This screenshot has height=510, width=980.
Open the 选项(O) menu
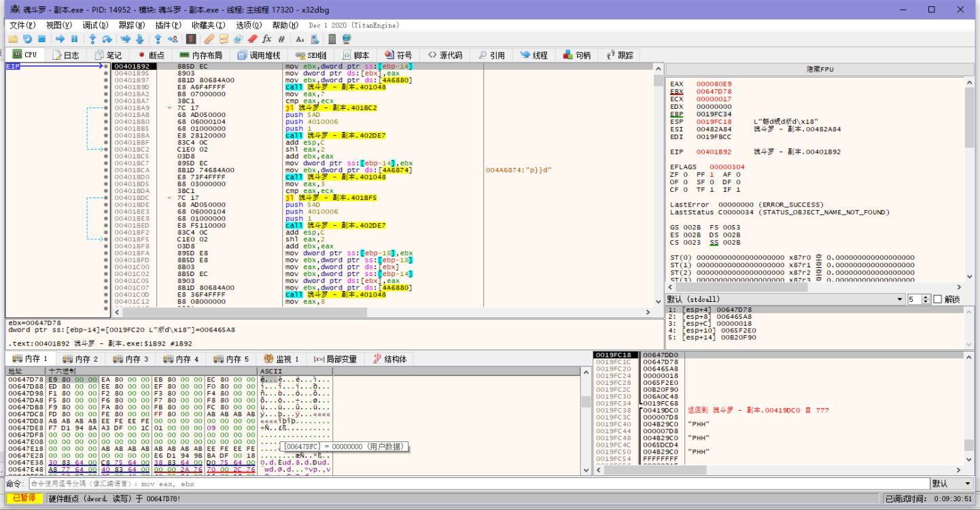click(x=249, y=25)
